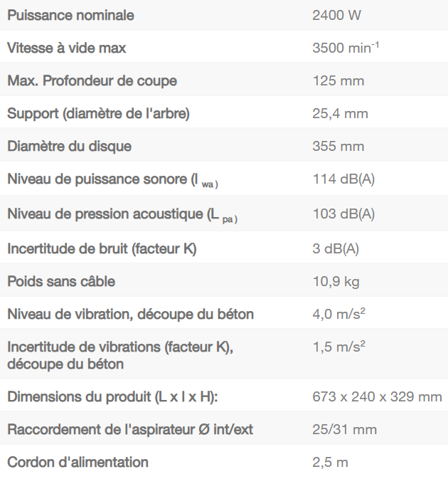Click the "Support (diamètre de l'arbre)" label
The width and height of the screenshot is (448, 479).
98,113
